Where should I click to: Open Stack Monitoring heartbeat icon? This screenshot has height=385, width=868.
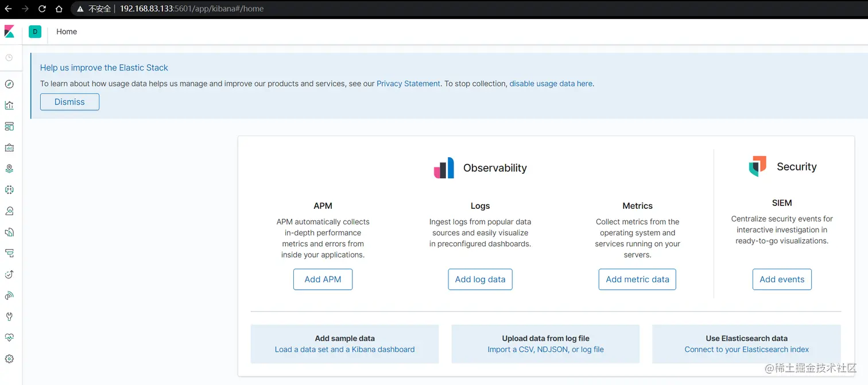9,337
